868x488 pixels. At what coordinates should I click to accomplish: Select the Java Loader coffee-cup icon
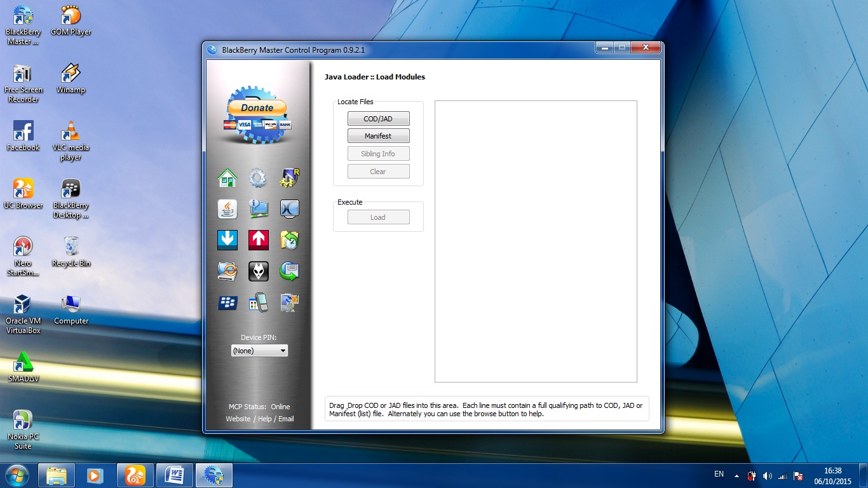tap(227, 209)
